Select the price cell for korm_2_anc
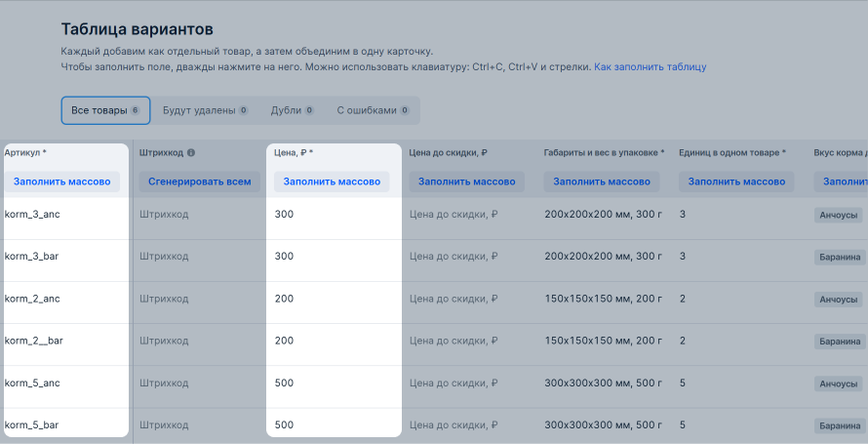Viewport: 868px width, 444px height. tap(334, 299)
